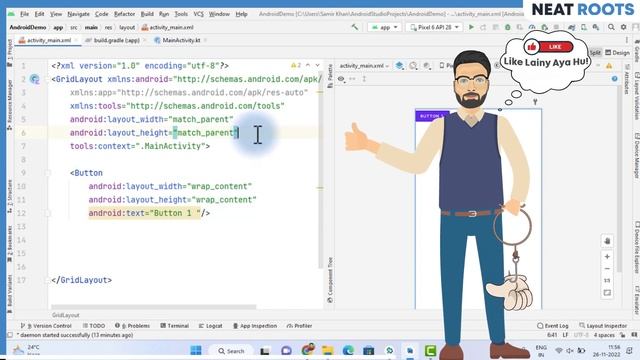Open the Terminal tool window
640x360 pixels.
175,326
